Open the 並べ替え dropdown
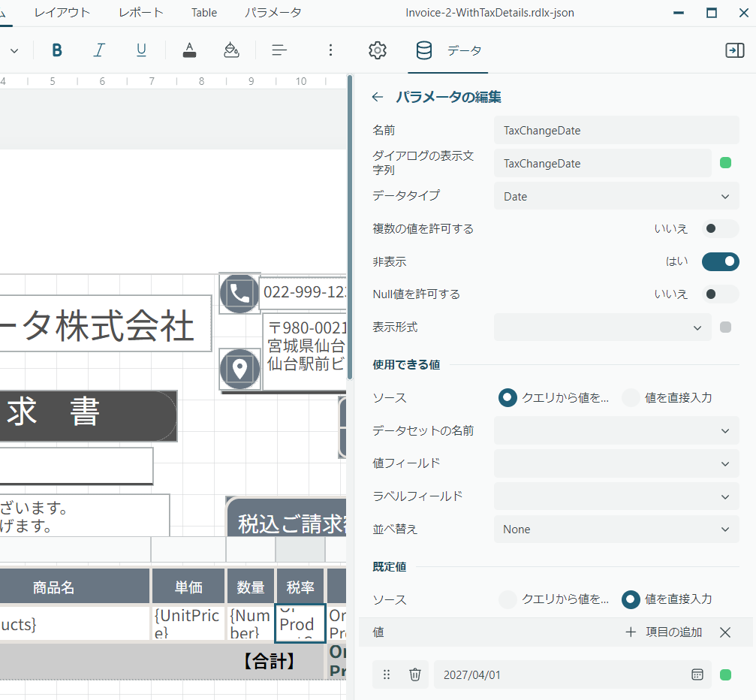Screen dimensions: 756x700 point(616,530)
